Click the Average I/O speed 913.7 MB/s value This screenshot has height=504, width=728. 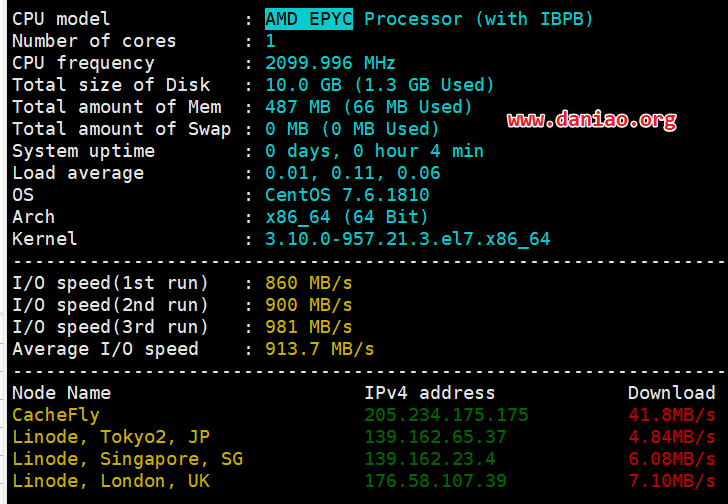point(319,349)
